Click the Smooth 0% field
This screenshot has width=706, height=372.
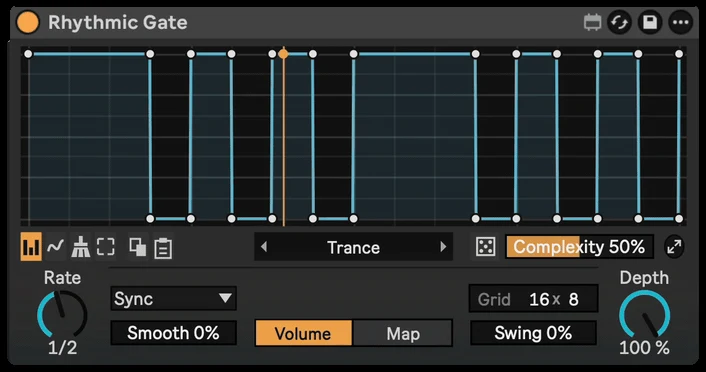click(x=173, y=333)
